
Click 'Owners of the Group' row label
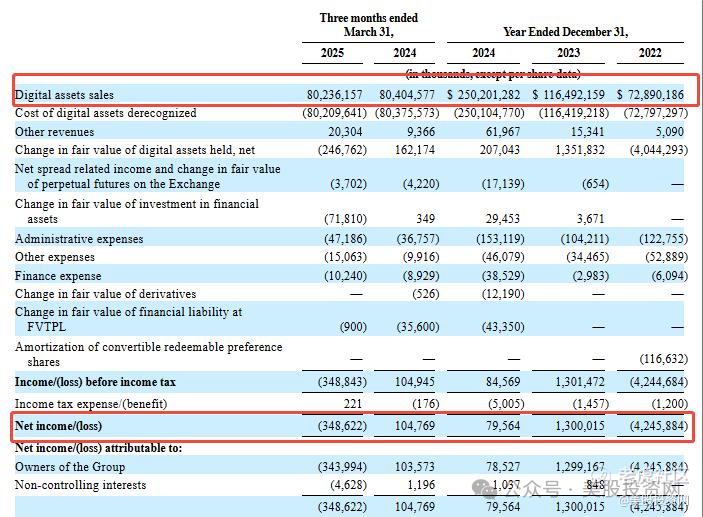point(70,467)
